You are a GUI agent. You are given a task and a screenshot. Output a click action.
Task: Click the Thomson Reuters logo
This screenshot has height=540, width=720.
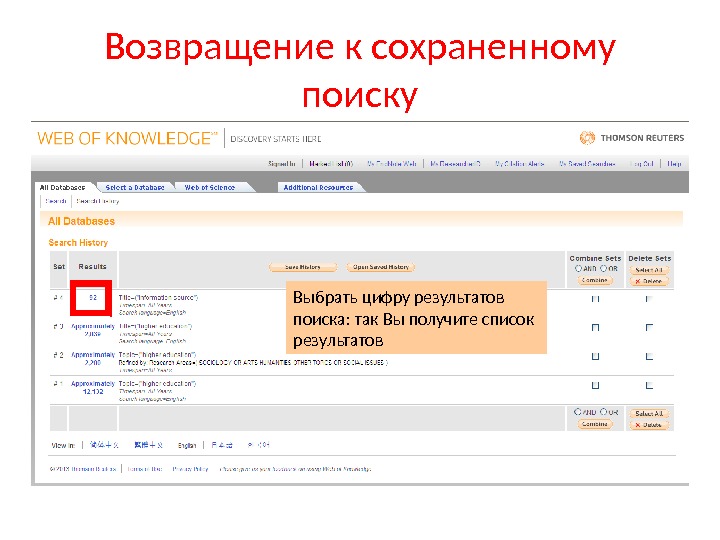click(632, 138)
